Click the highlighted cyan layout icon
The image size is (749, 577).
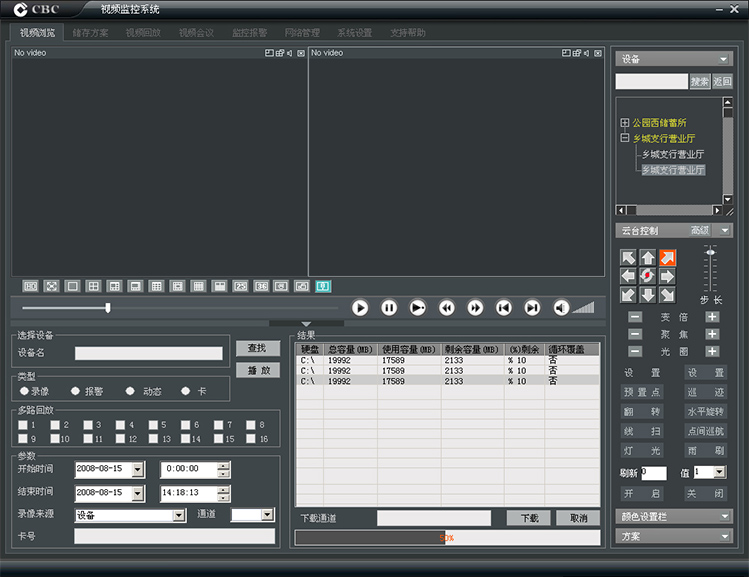323,286
